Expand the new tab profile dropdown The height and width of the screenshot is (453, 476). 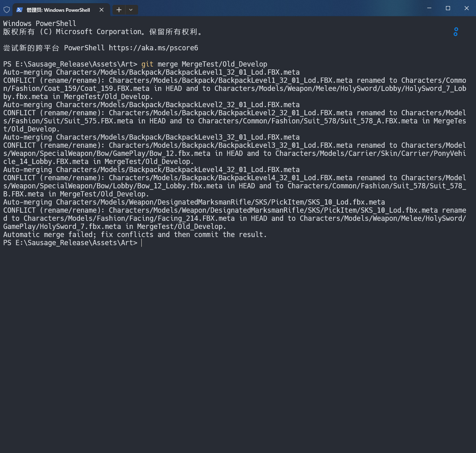(x=131, y=9)
